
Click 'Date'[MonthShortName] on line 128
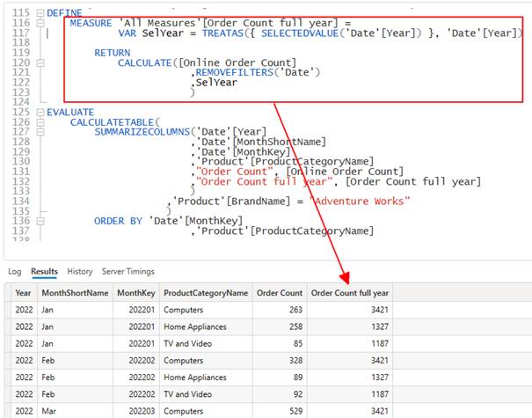[x=261, y=142]
